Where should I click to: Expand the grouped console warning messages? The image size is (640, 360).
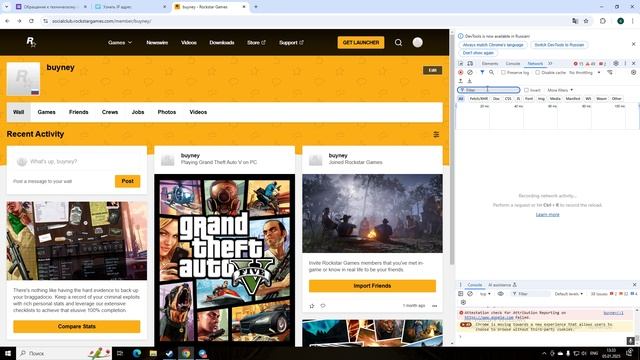click(466, 324)
